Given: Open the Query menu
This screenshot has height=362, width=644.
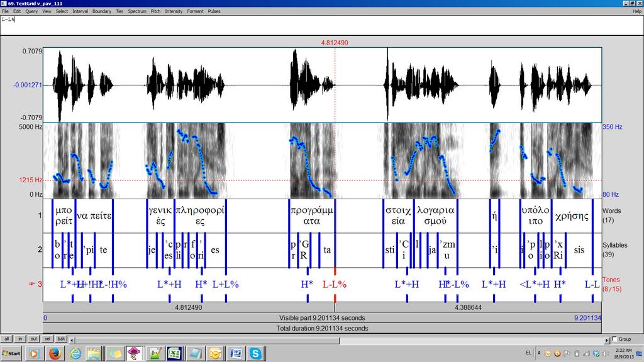Looking at the screenshot, I should pos(31,11).
